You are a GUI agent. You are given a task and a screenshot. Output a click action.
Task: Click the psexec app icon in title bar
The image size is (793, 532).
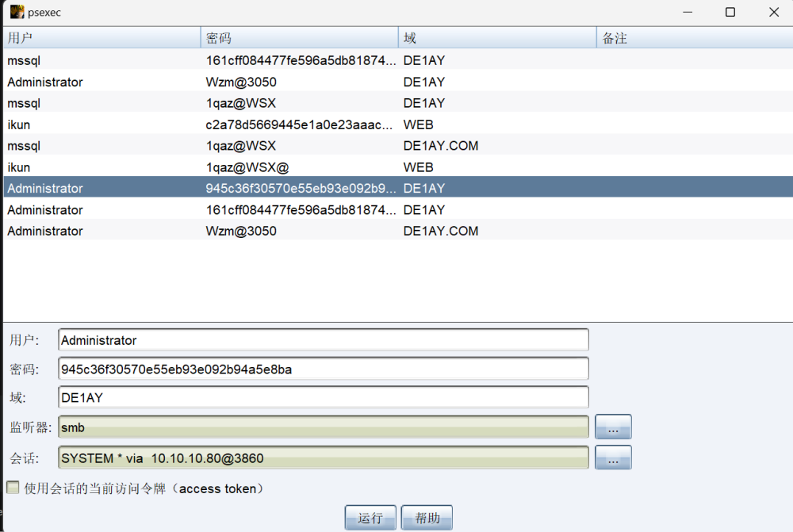point(17,12)
